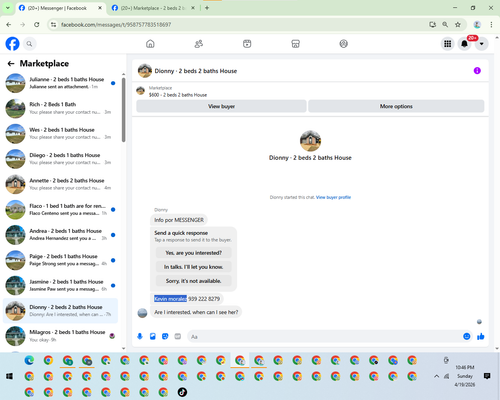Open the Friends icon in top navigation
Viewport: 500px width, 400px height.
pos(199,44)
